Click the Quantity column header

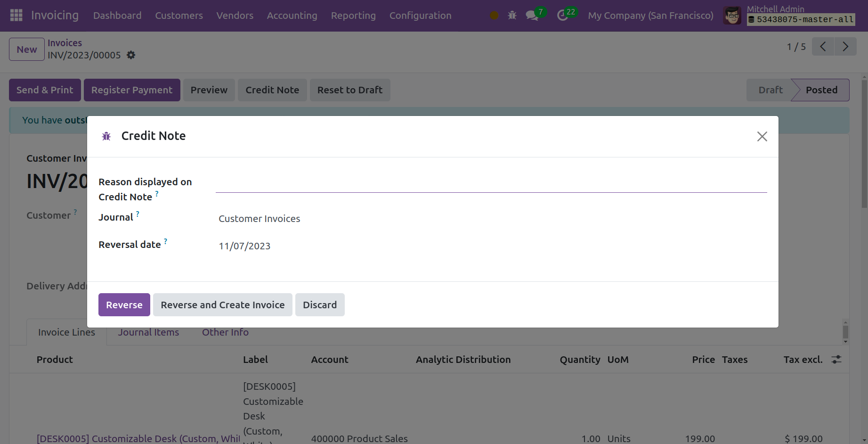pos(580,360)
